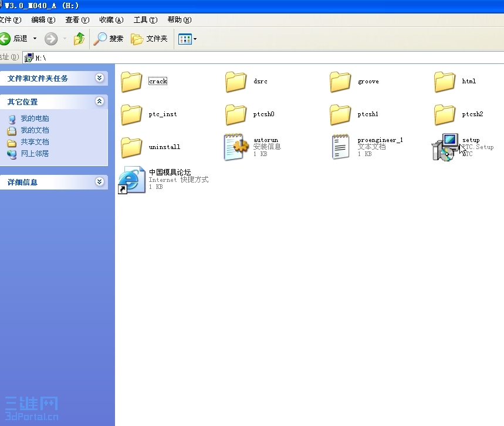Image resolution: width=504 pixels, height=426 pixels.
Task: Select the 中国模具论坛 Internet shortcut icon
Action: coord(132,180)
